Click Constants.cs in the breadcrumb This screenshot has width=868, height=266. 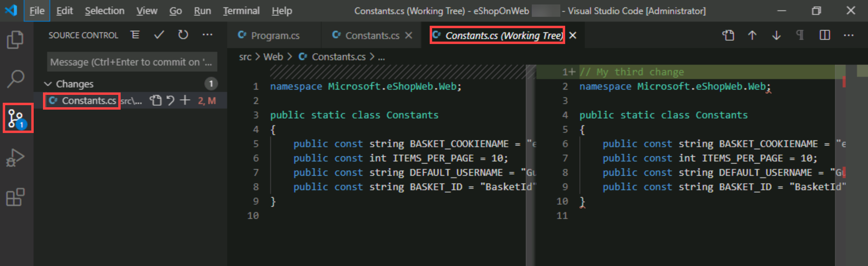(x=339, y=57)
